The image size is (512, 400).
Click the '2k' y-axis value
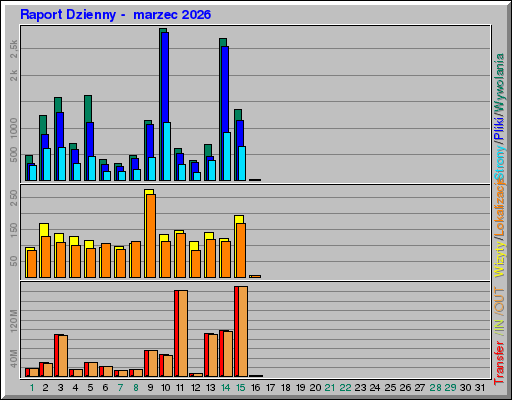click(x=14, y=76)
